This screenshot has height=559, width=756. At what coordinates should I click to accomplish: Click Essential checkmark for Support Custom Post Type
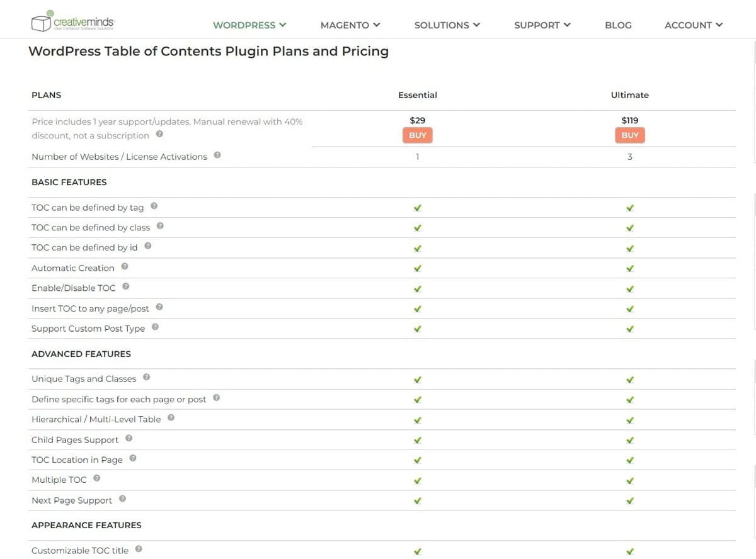(418, 329)
